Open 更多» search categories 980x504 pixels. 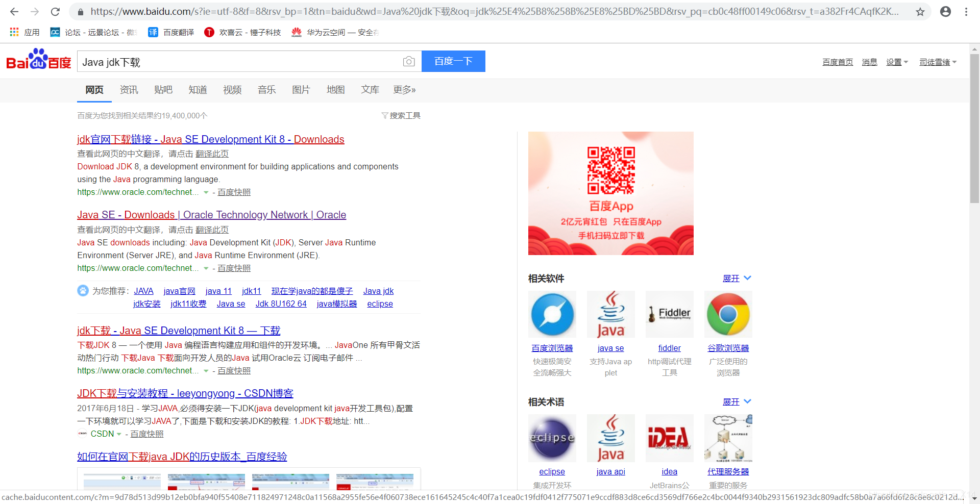pyautogui.click(x=404, y=90)
